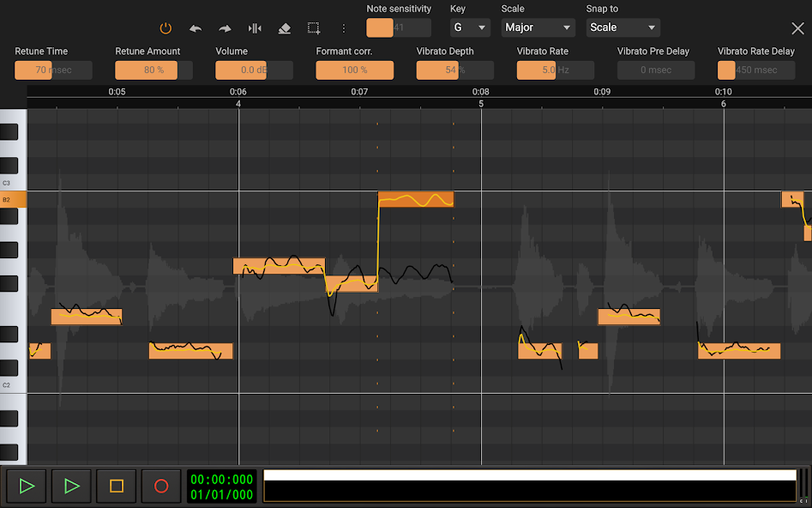Select the Eraser tool
812x508 pixels.
(284, 28)
